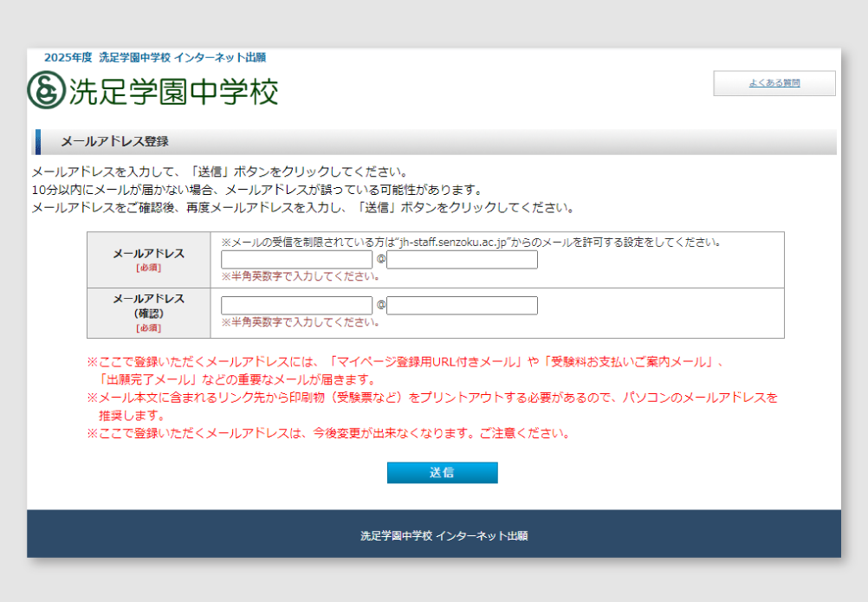Click the email address domain field

pos(462,260)
